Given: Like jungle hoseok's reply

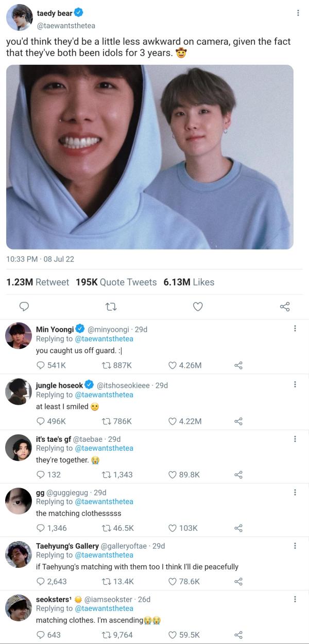Looking at the screenshot, I should point(173,421).
